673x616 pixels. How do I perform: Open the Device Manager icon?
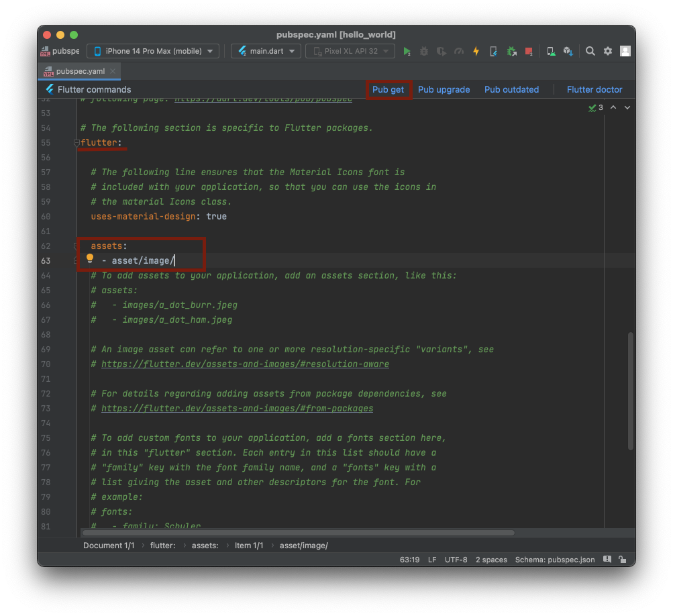[x=551, y=52]
